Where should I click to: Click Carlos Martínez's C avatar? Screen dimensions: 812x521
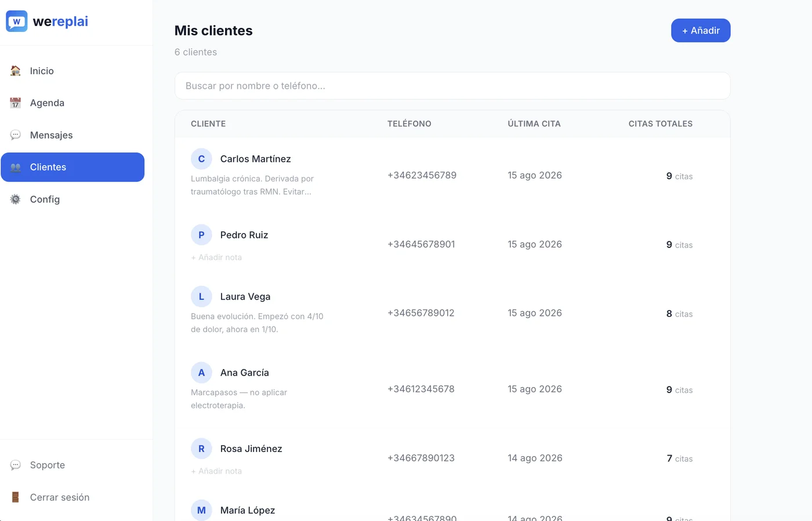click(x=201, y=159)
